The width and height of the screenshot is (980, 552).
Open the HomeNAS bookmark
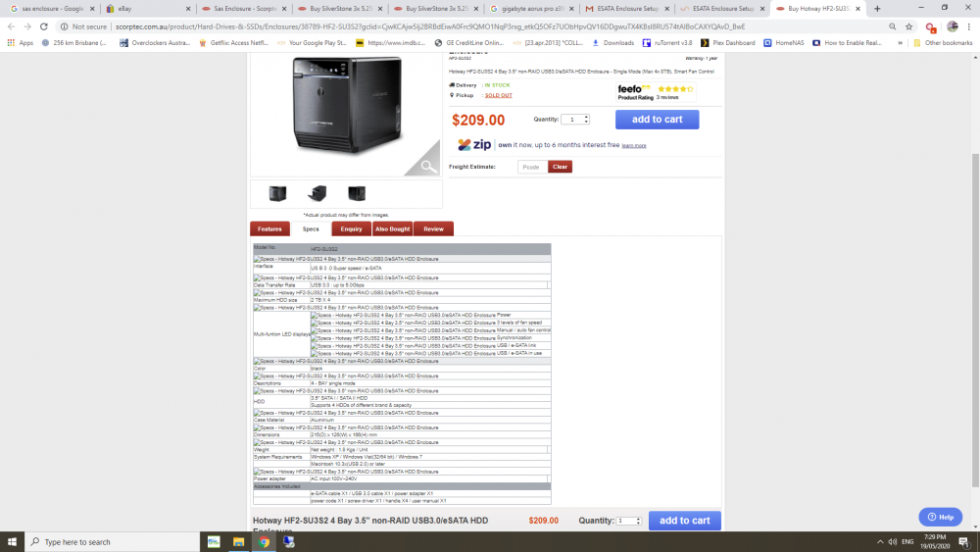(x=784, y=43)
